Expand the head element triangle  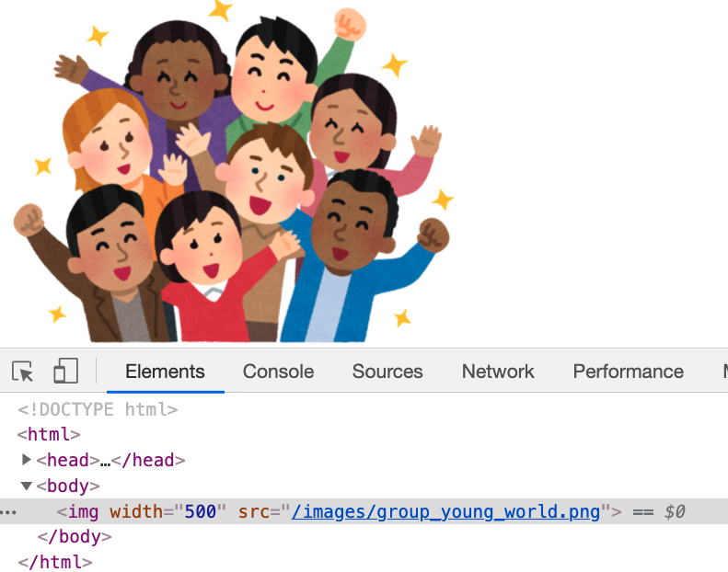pyautogui.click(x=27, y=460)
